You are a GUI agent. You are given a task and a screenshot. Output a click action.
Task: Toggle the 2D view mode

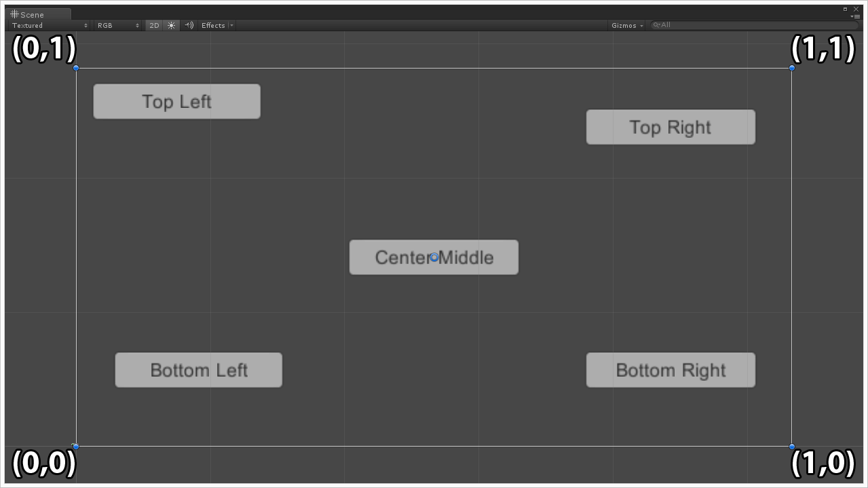point(154,25)
